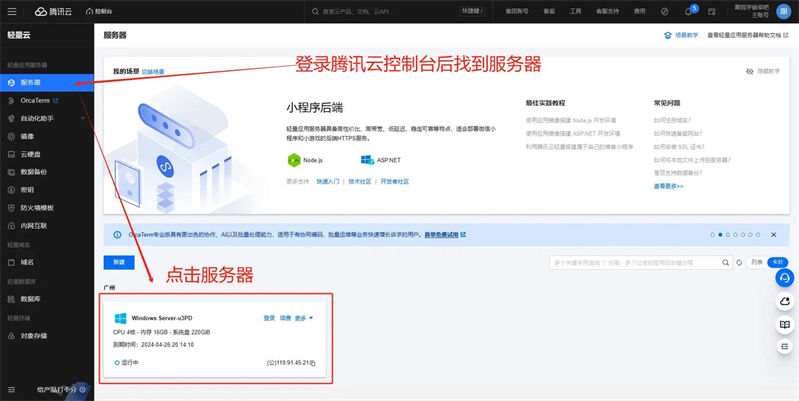799x401 pixels.
Task: Click the compass icon in top bar
Action: [664, 11]
